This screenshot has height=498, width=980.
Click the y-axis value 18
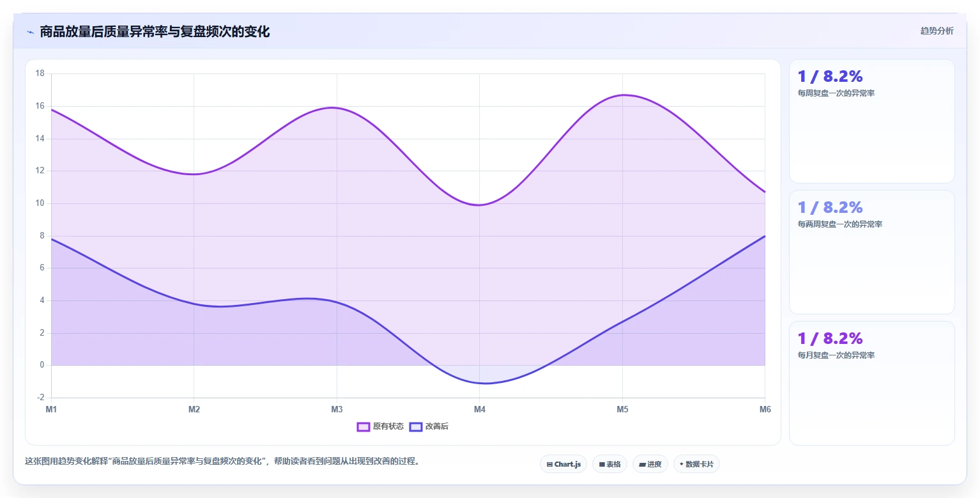40,74
